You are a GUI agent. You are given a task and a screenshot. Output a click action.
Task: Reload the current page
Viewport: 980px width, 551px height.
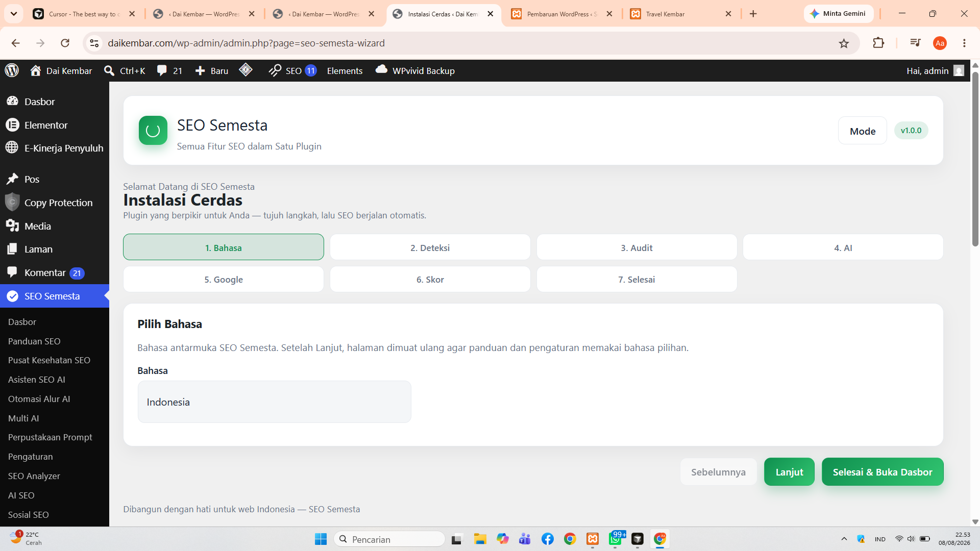point(65,43)
